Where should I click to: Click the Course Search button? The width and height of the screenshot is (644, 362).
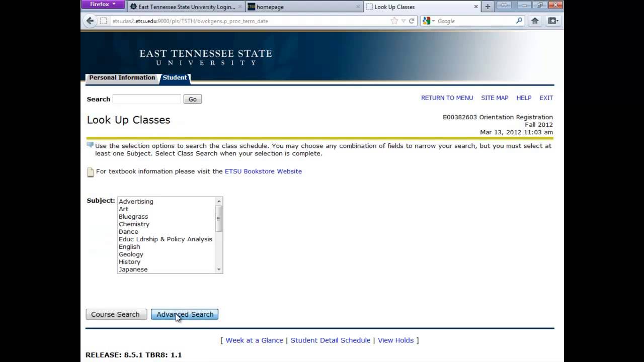point(116,314)
